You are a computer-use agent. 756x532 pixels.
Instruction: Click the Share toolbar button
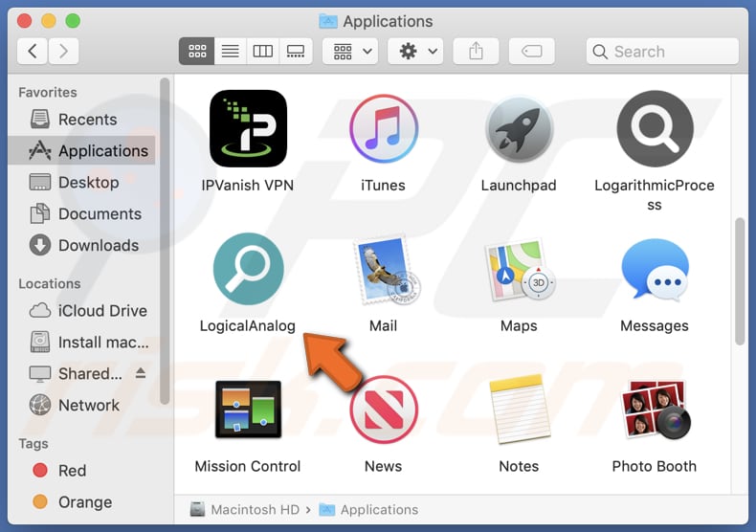[x=476, y=51]
